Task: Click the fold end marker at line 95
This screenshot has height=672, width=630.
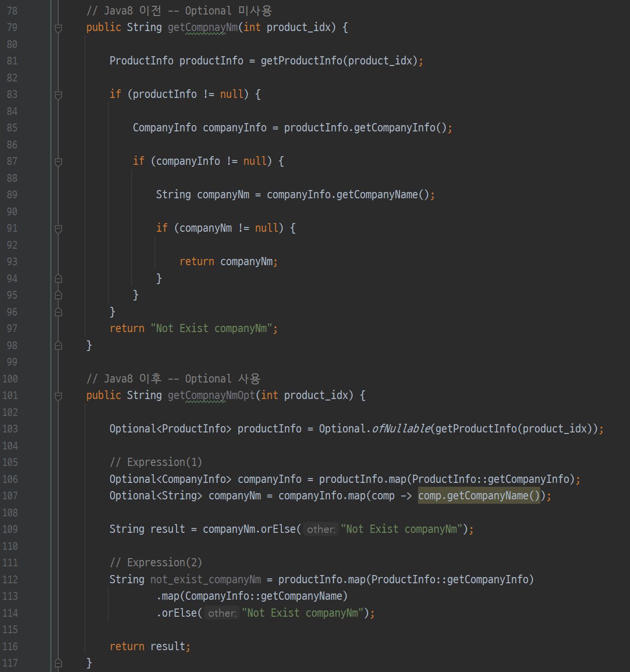Action: coord(58,295)
